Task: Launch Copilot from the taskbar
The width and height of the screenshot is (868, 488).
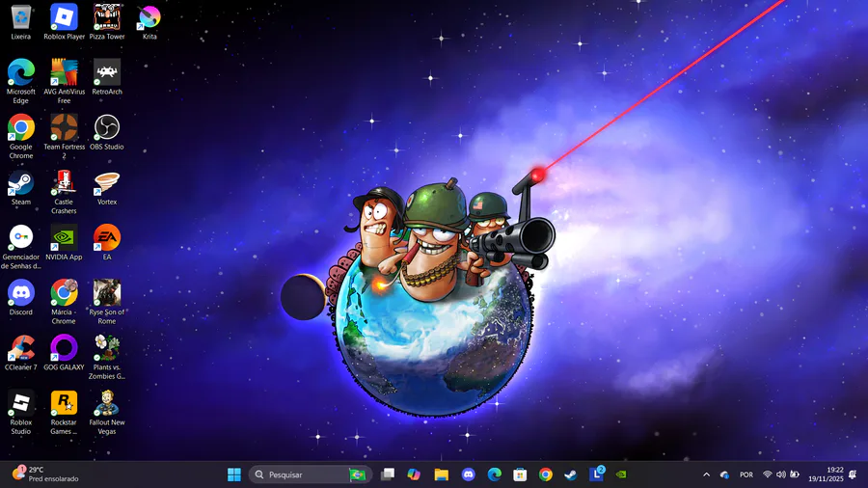Action: (x=414, y=474)
